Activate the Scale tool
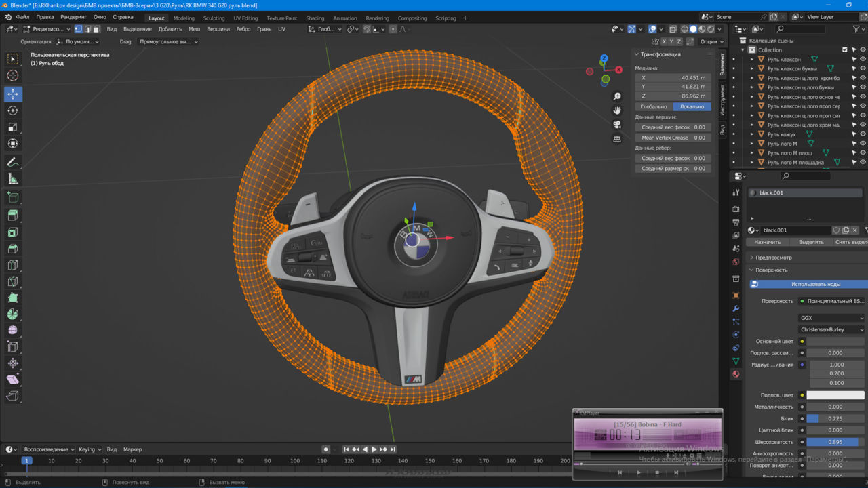This screenshot has width=868, height=488. pos(13,127)
